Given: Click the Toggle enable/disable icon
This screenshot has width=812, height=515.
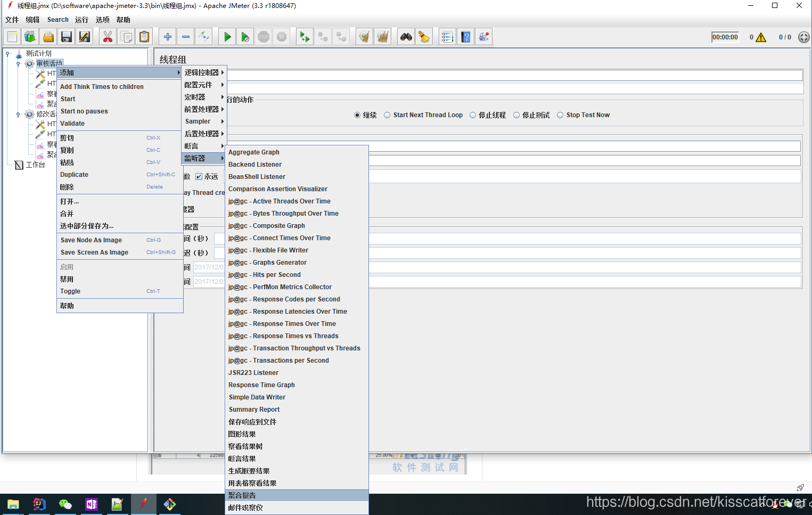Looking at the screenshot, I should click(204, 37).
